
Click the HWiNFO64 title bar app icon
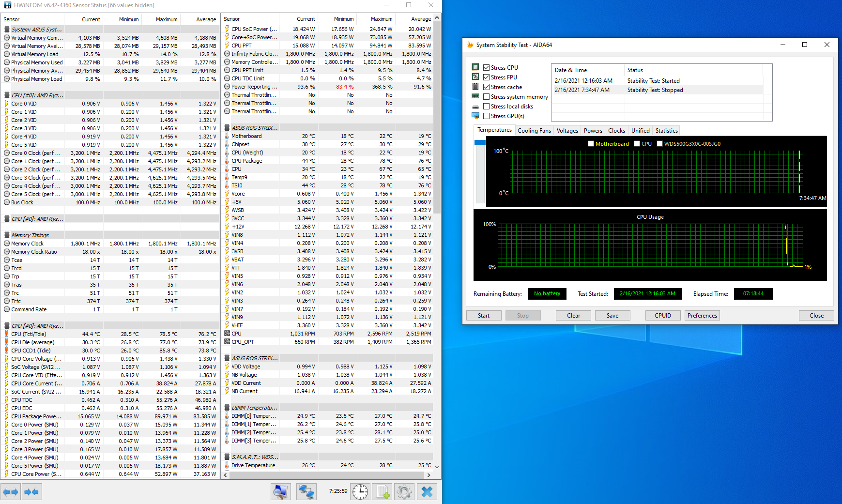point(7,5)
